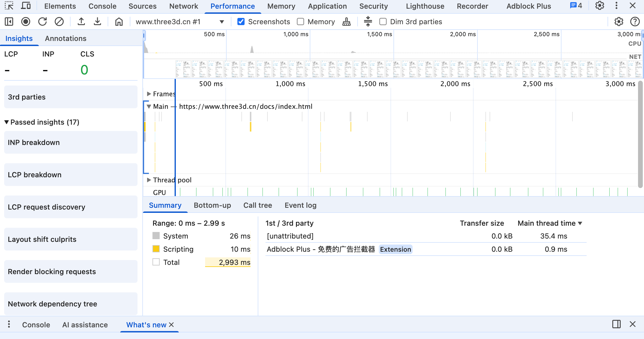This screenshot has height=339, width=644.
Task: Open the Render blocking requests insight
Action: [x=71, y=272]
